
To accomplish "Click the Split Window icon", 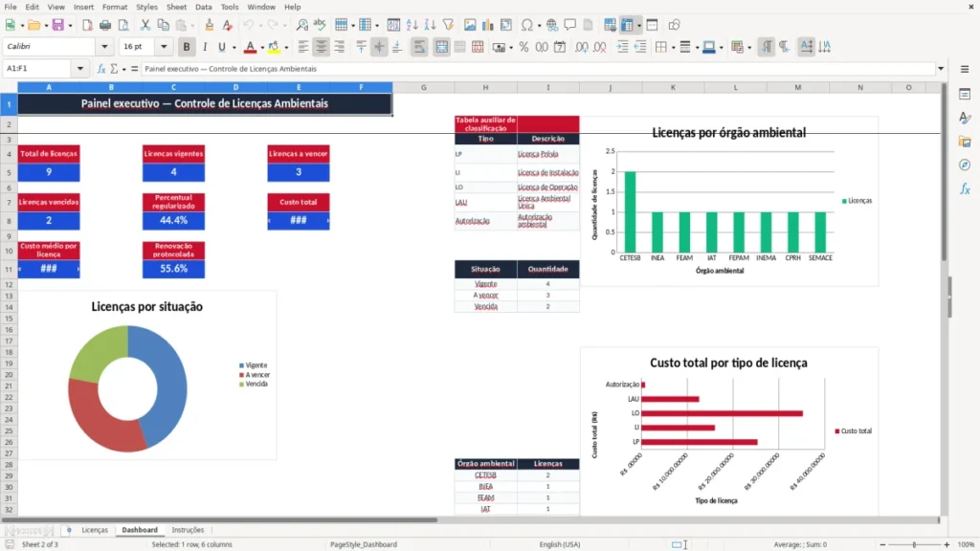I will (652, 25).
